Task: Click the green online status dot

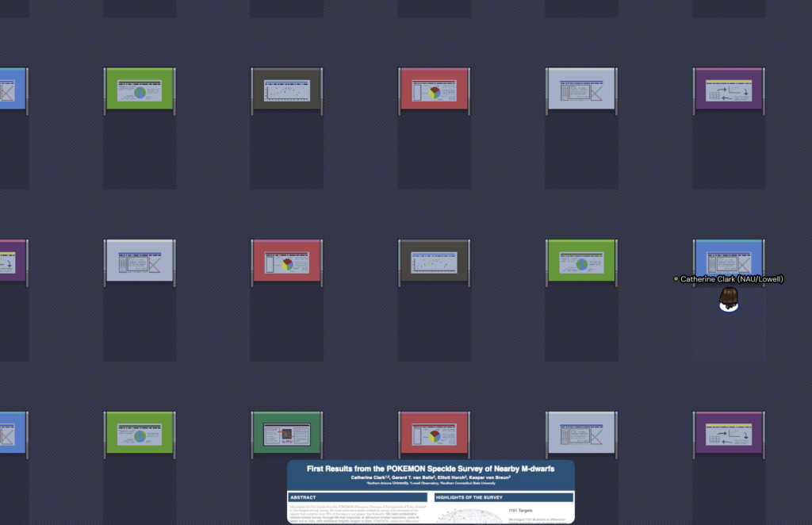Action: click(x=676, y=279)
